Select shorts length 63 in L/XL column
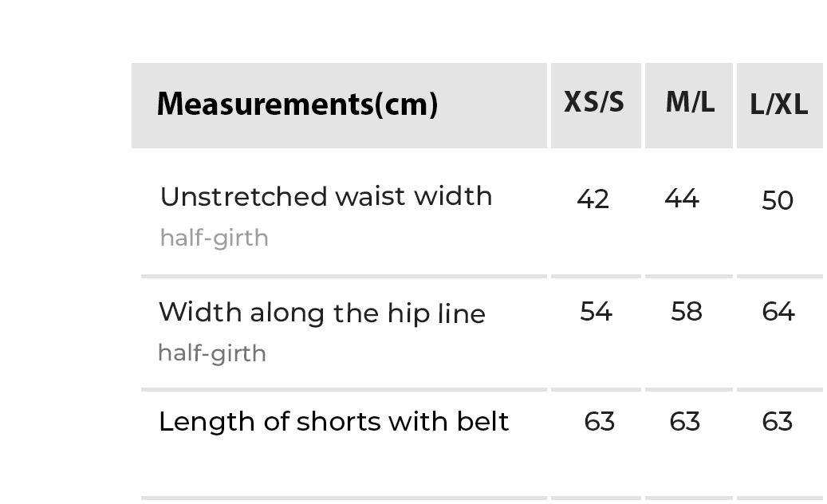Image resolution: width=827 pixels, height=504 pixels. (x=778, y=421)
